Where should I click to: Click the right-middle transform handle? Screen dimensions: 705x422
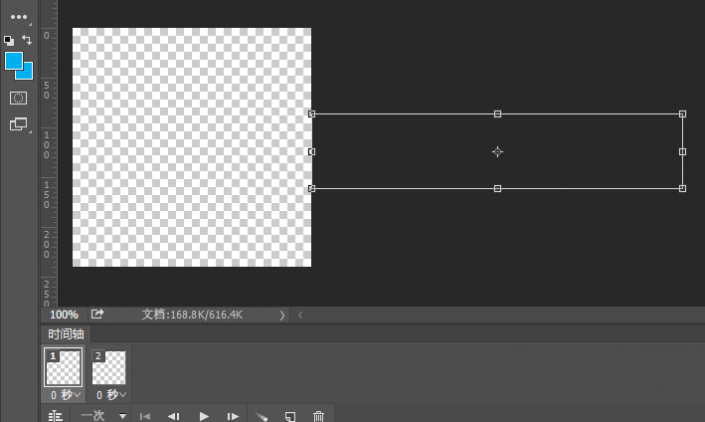pos(682,152)
